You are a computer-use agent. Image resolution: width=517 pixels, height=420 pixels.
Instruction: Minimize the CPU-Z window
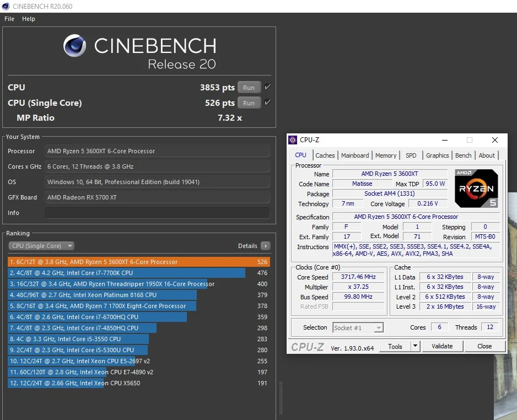445,140
